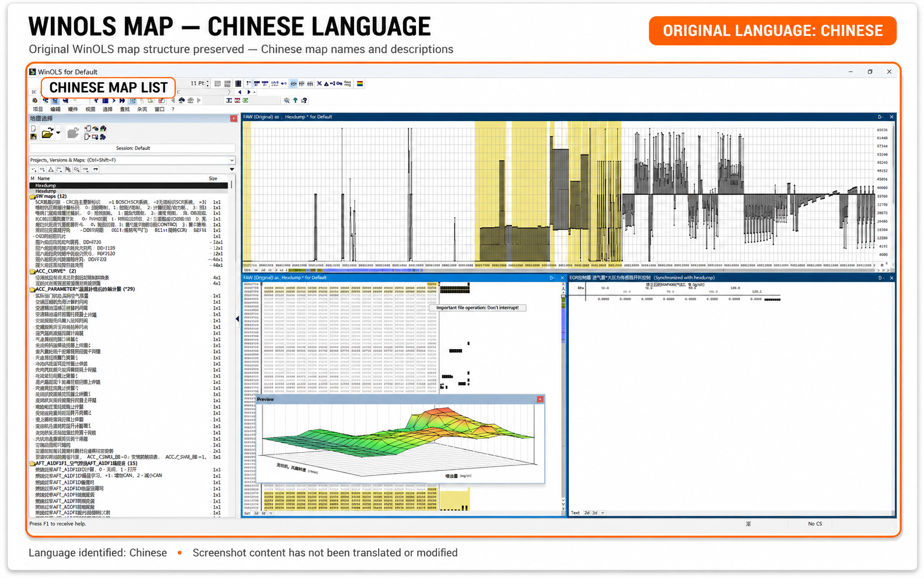The width and height of the screenshot is (924, 578).
Task: Collapse the ACC_CURVE* (2) folder
Action: point(33,272)
